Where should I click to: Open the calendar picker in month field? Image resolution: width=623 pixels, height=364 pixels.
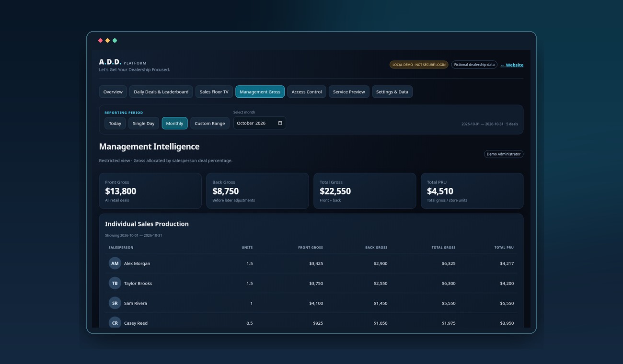(280, 123)
